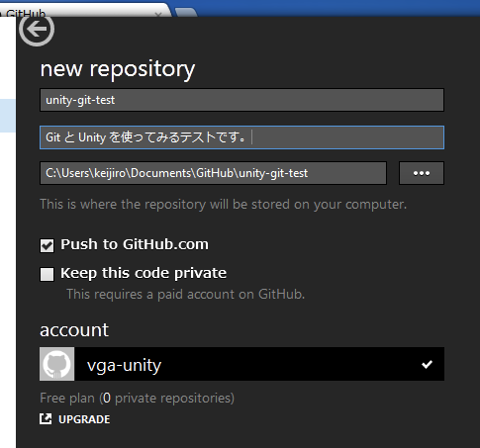Click the Push to GitHub.com label
Screen dimensions: 480x448
pos(135,244)
